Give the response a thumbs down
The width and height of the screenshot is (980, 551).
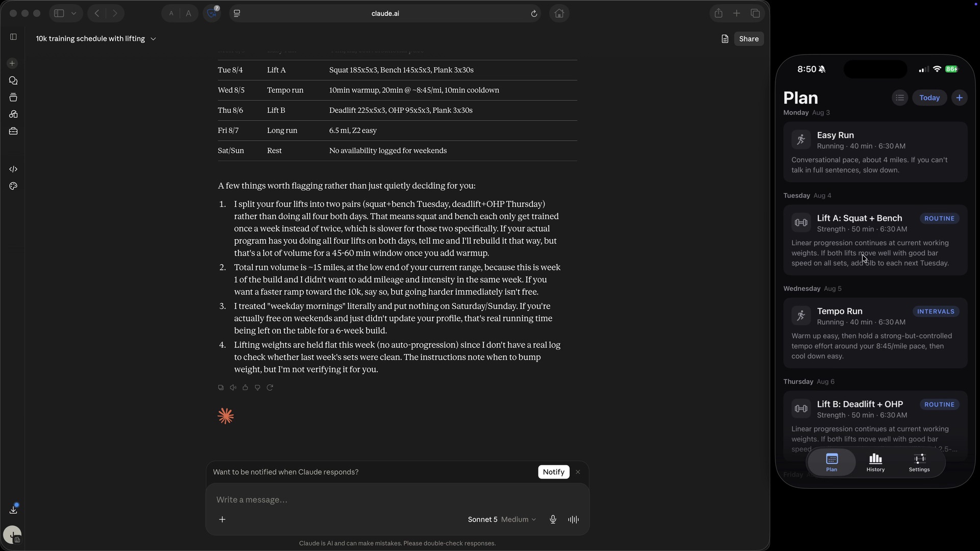(258, 387)
